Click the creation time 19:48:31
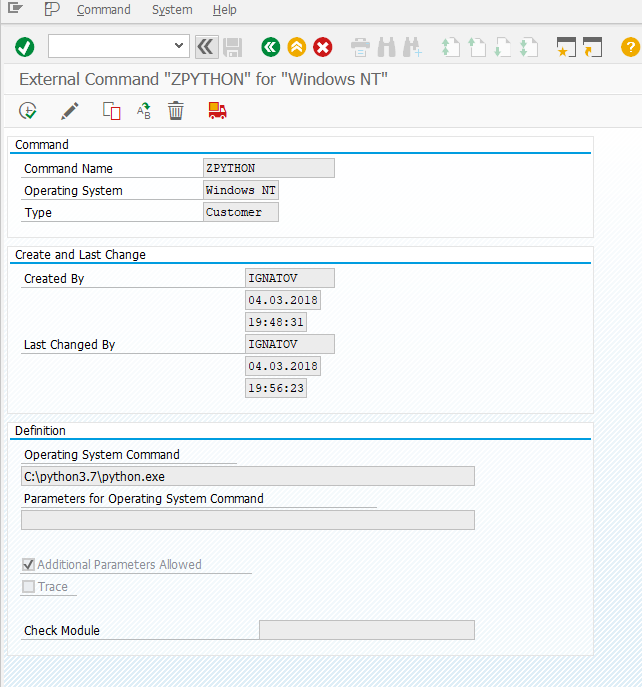Viewport: 642px width, 687px height. click(x=276, y=322)
